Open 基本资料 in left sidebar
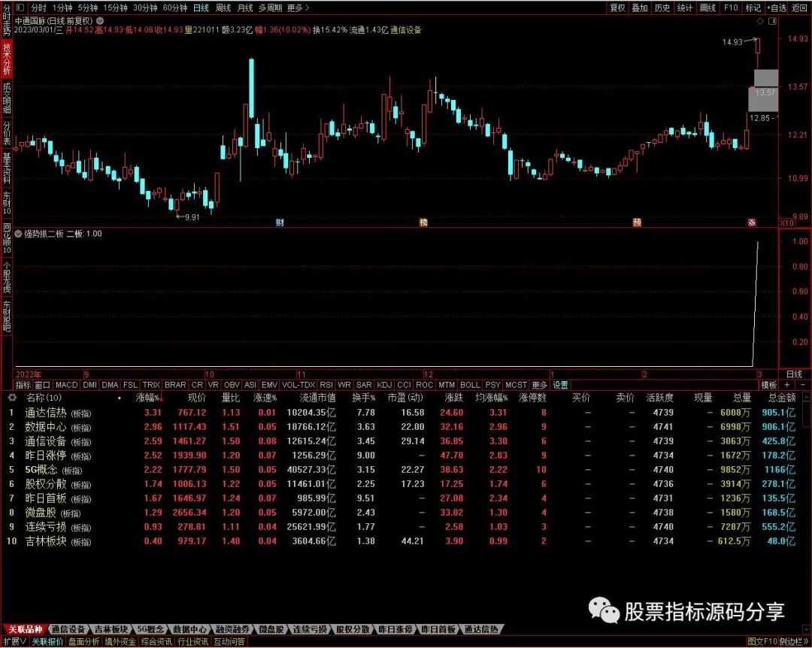This screenshot has height=648, width=812. click(x=6, y=168)
